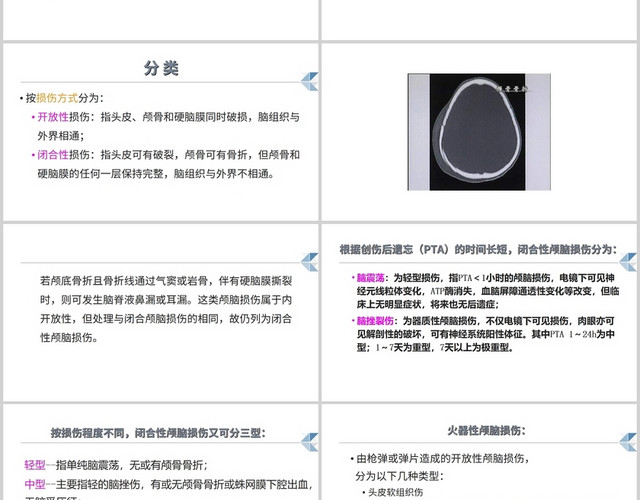The image size is (640, 500).
Task: Click the purple term 闭合性
Action: [x=53, y=155]
